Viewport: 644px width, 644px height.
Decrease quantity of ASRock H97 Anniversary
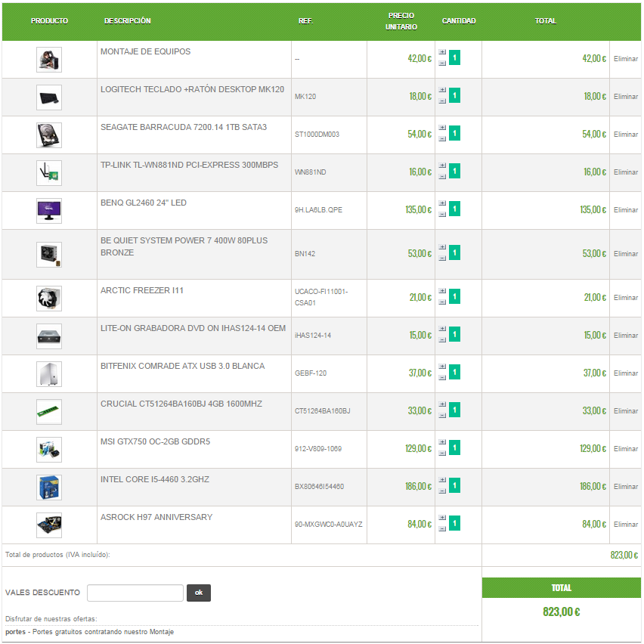442,529
